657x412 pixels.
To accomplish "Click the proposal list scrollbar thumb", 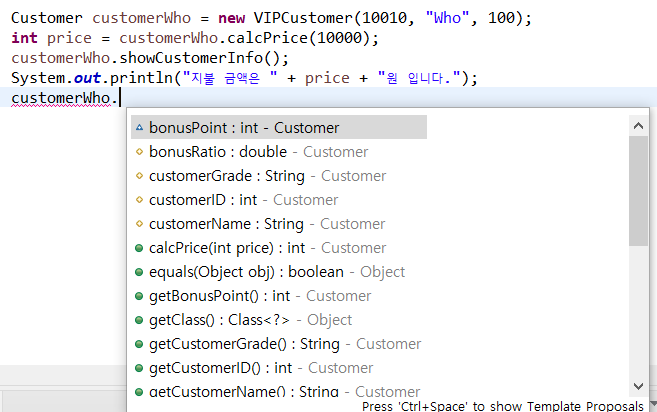I will pyautogui.click(x=638, y=191).
